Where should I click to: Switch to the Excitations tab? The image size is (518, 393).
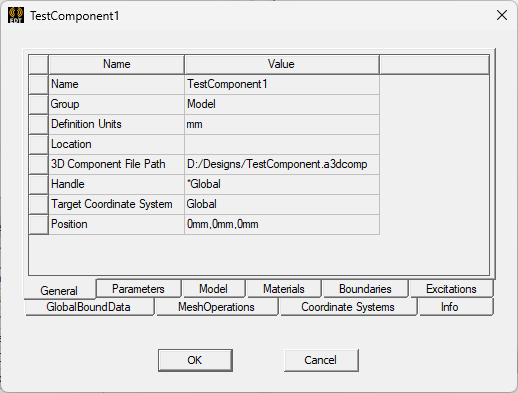point(451,289)
